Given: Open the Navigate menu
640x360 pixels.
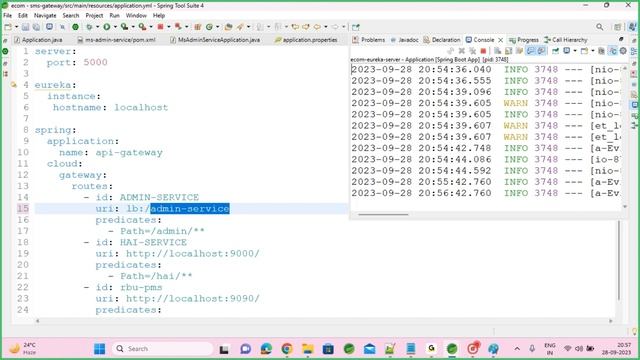Looking at the screenshot, I should tap(45, 16).
